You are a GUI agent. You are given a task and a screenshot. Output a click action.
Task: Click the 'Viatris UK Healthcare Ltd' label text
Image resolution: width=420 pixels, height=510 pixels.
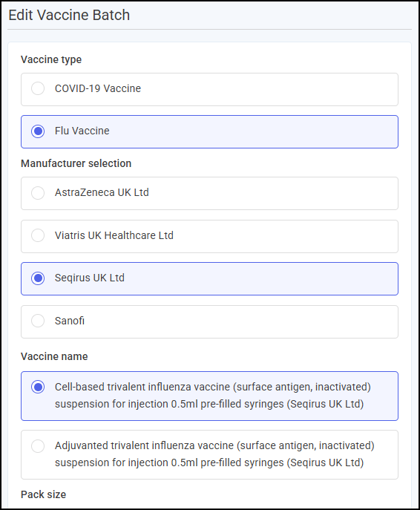pyautogui.click(x=114, y=235)
